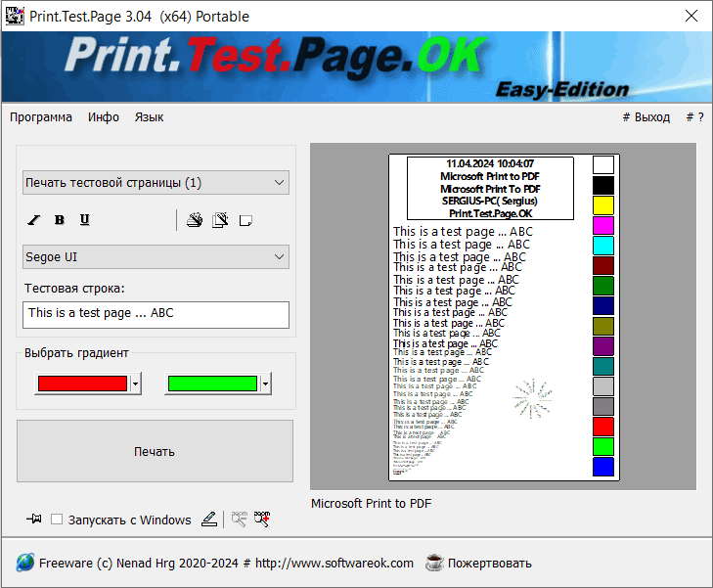Click the zoom out magnifier icon
The height and width of the screenshot is (588, 713).
[x=240, y=519]
